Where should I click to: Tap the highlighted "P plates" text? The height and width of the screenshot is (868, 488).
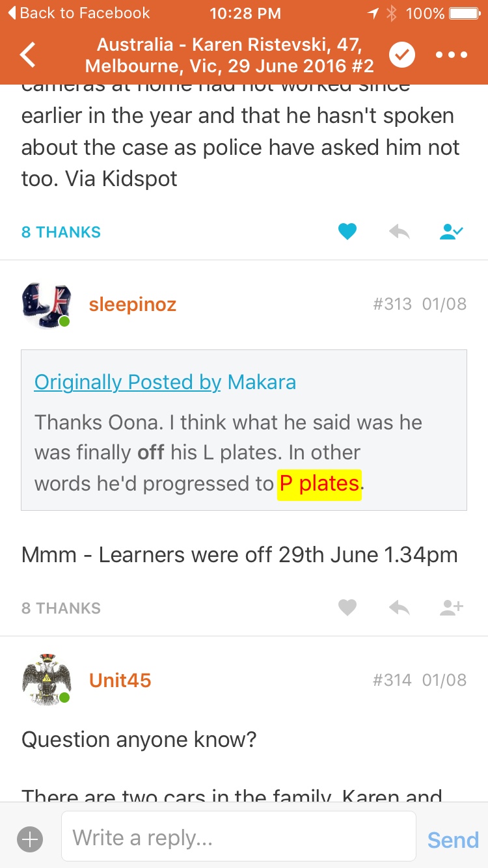[x=319, y=483]
